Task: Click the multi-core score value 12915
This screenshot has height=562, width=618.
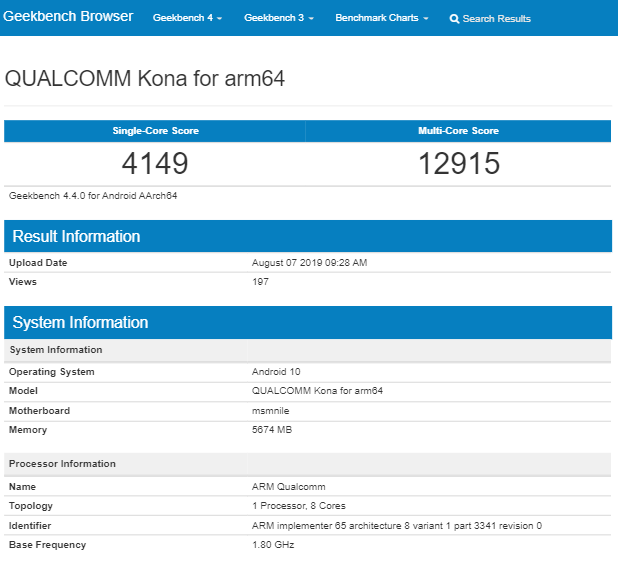Action: [458, 164]
